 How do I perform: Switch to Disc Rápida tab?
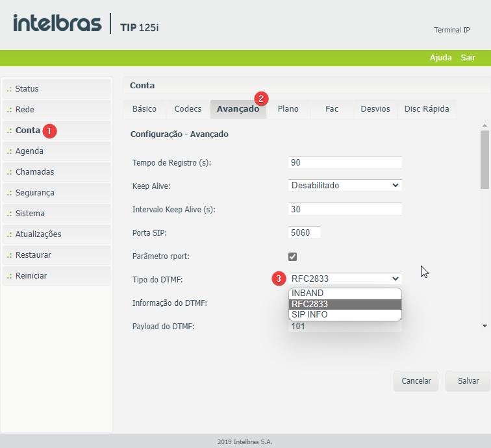pyautogui.click(x=426, y=109)
